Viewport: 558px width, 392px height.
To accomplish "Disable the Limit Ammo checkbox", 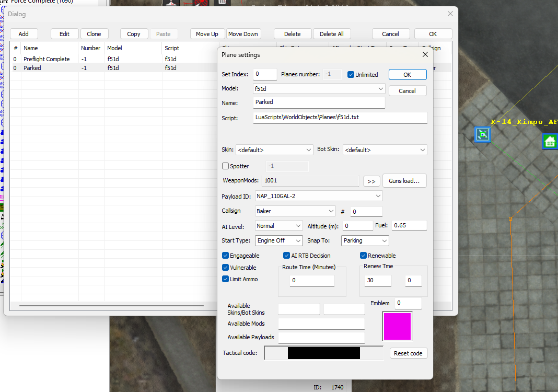I will pos(225,279).
